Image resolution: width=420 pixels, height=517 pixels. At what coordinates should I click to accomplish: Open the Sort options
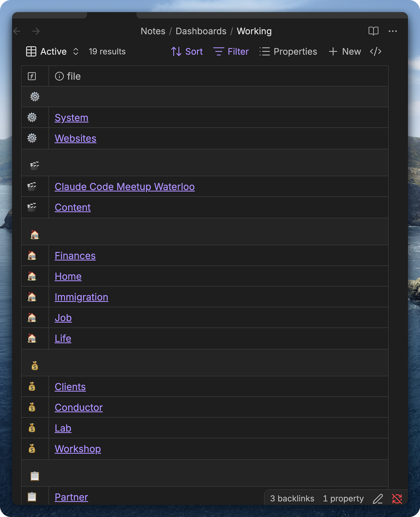coord(187,52)
